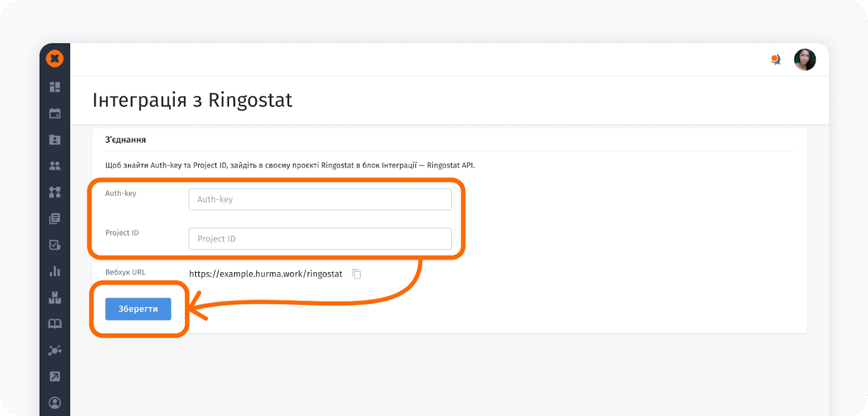Click the Вебхук URL label
The width and height of the screenshot is (868, 416).
pyautogui.click(x=125, y=272)
